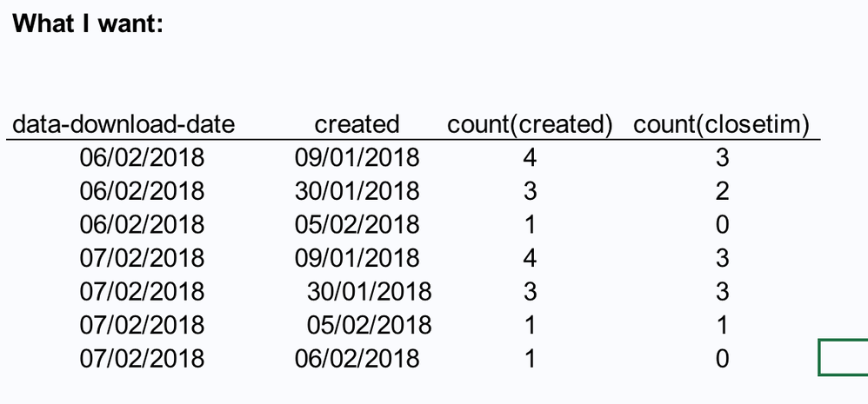The image size is (868, 404).
Task: Click count(created) value 4 in first row
Action: [531, 157]
